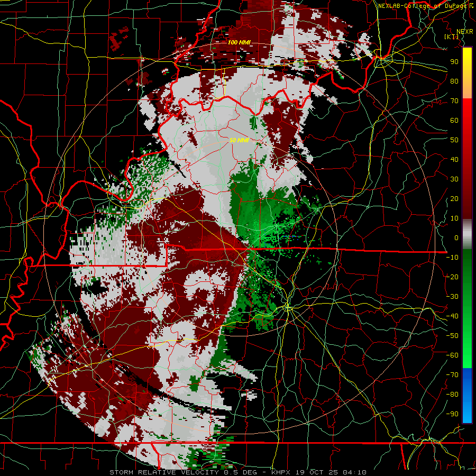Click the "50 NMI" range ring label
This screenshot has width=476, height=476.
click(x=239, y=140)
